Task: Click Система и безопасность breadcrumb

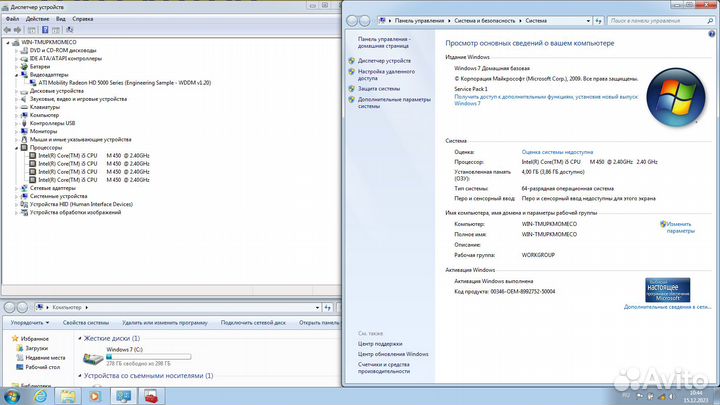Action: coord(484,21)
